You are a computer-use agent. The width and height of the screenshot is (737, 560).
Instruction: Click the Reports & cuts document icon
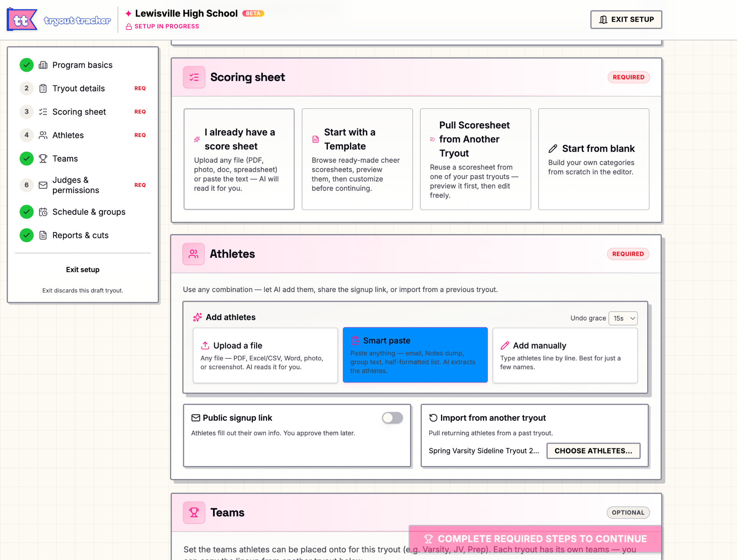click(43, 235)
